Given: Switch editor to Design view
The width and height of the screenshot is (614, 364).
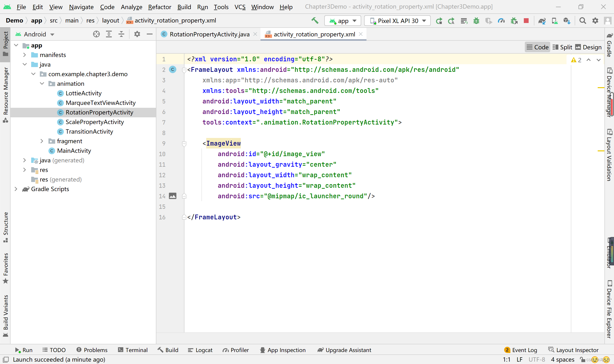Looking at the screenshot, I should pos(589,47).
